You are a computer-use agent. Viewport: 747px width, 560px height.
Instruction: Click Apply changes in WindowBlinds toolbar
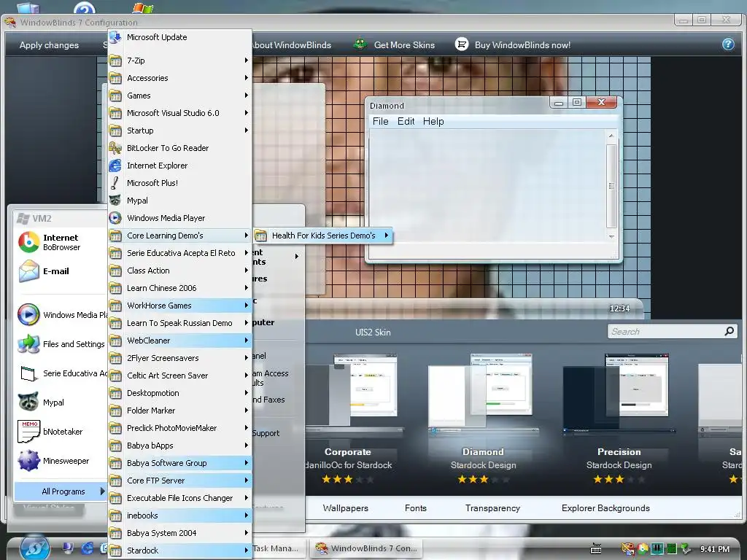point(49,45)
